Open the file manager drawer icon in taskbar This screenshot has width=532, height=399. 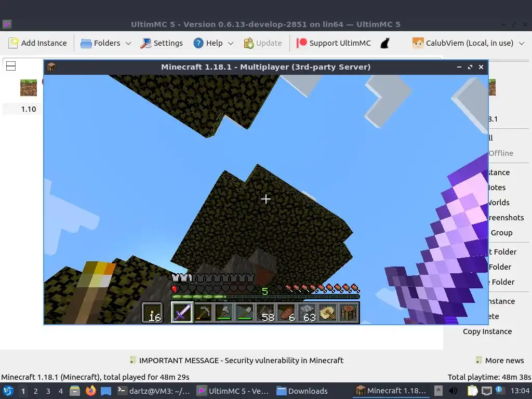tap(75, 391)
